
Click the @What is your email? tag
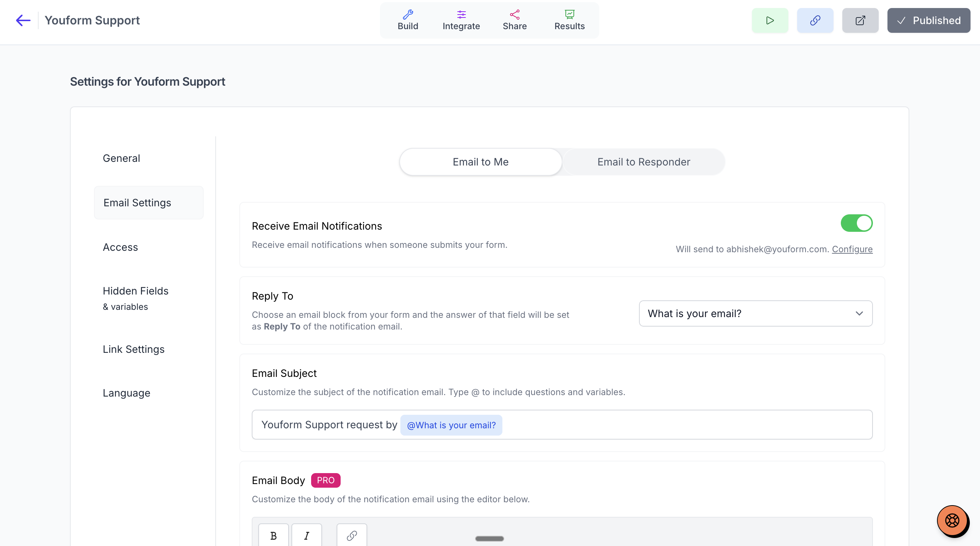[451, 425]
